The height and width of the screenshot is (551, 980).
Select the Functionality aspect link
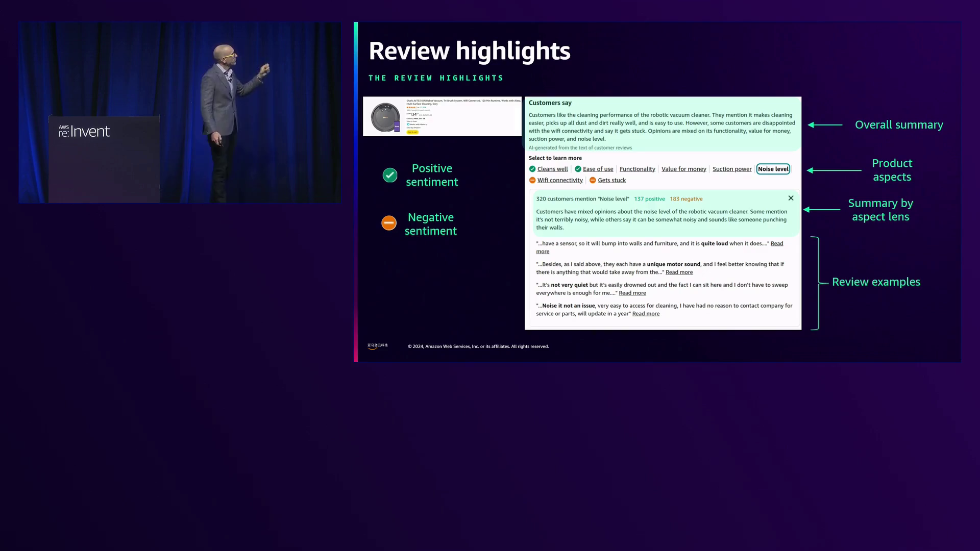pyautogui.click(x=637, y=169)
